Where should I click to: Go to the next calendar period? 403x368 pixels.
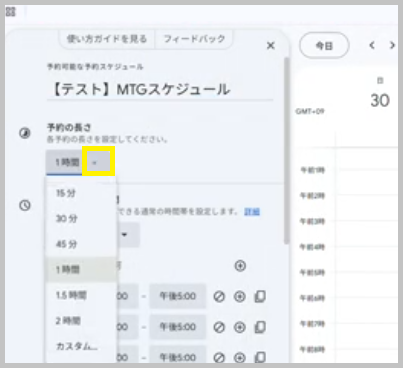click(x=392, y=45)
